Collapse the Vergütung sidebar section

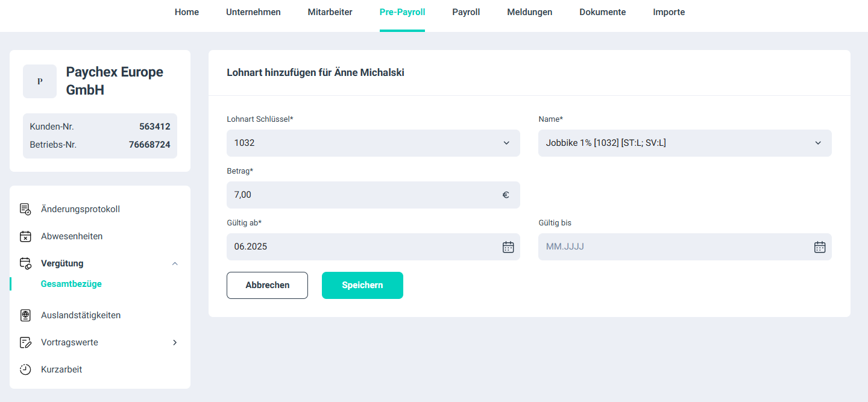[175, 263]
